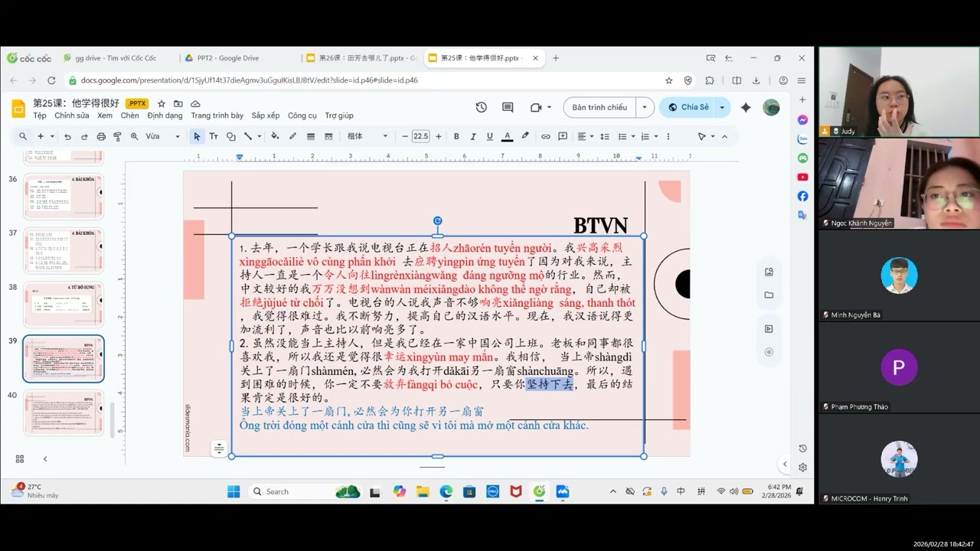Open the Chỉnh sửa menu
Screen dimensions: 980x551
click(x=72, y=116)
